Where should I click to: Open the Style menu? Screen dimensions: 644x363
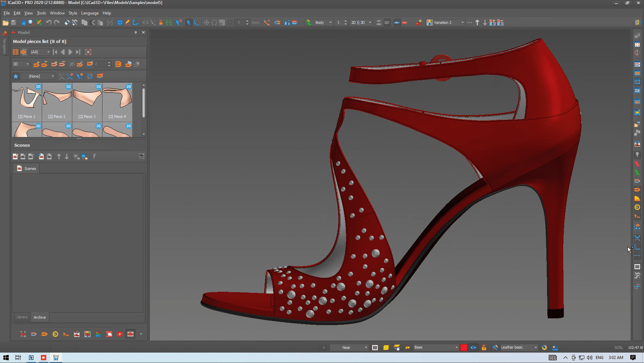pos(73,13)
